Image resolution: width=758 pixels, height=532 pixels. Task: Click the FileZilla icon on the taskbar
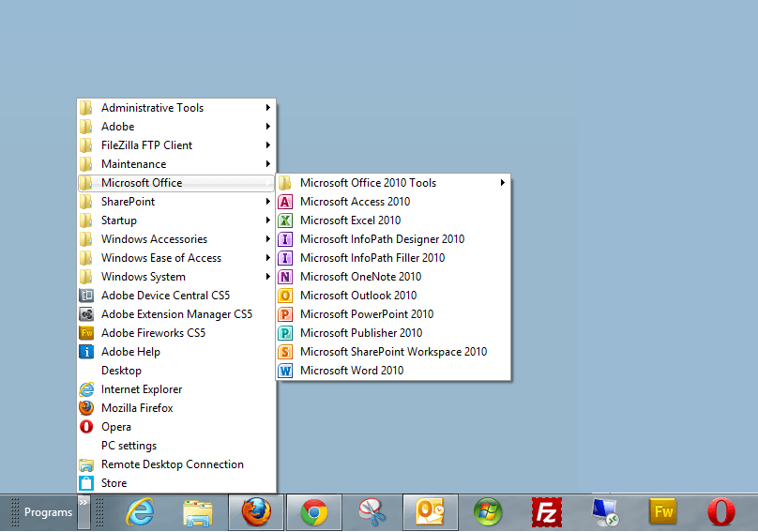[x=546, y=512]
